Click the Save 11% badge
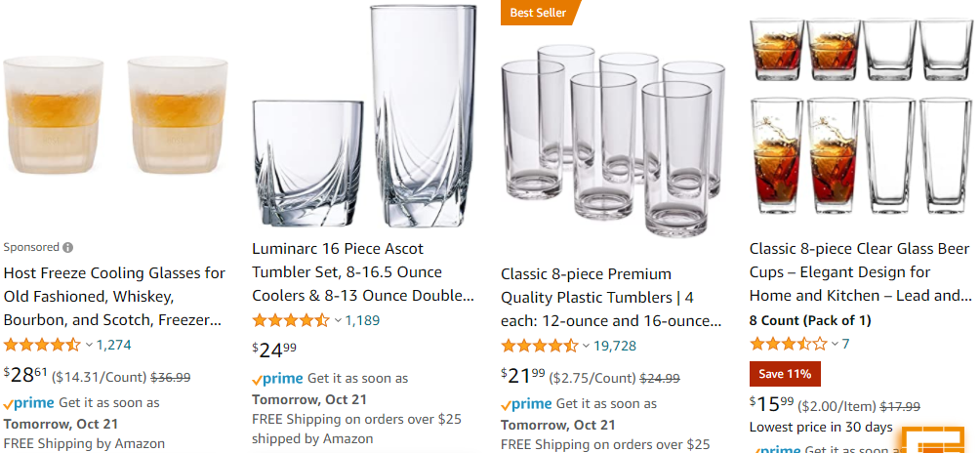980x453 pixels. pyautogui.click(x=785, y=374)
